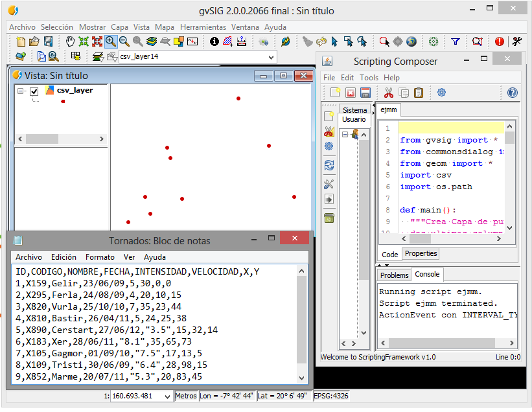Collapse the csv_layer tree node
The height and width of the screenshot is (412, 532).
click(20, 91)
